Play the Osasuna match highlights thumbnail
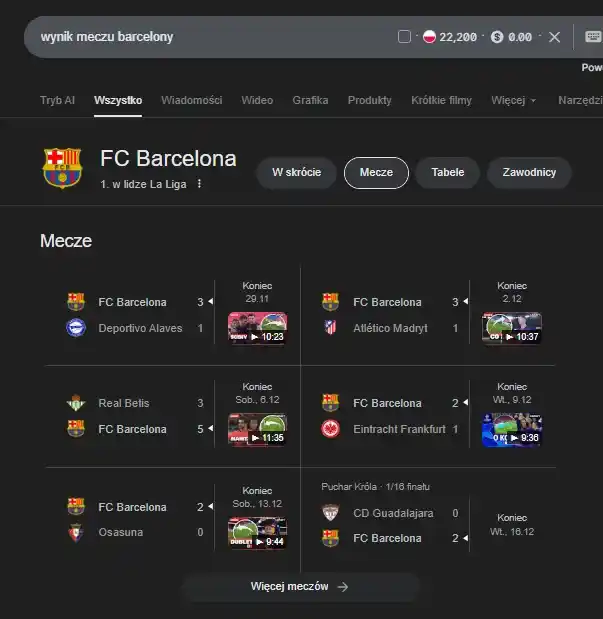603x619 pixels. coord(257,533)
